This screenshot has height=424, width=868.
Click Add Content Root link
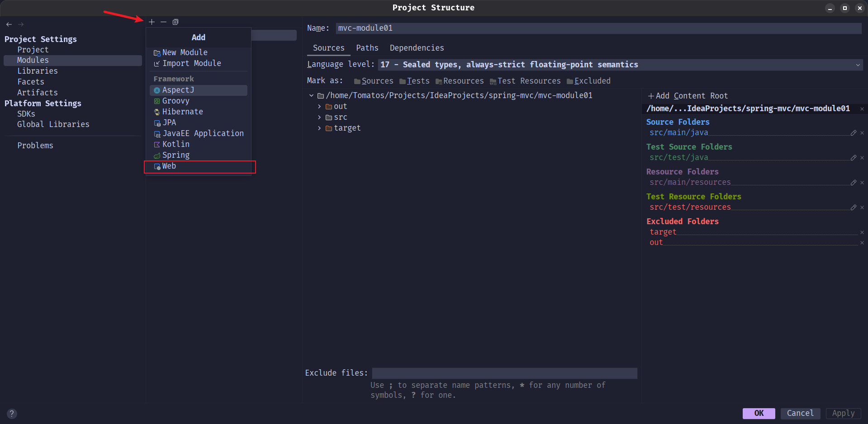coord(688,96)
